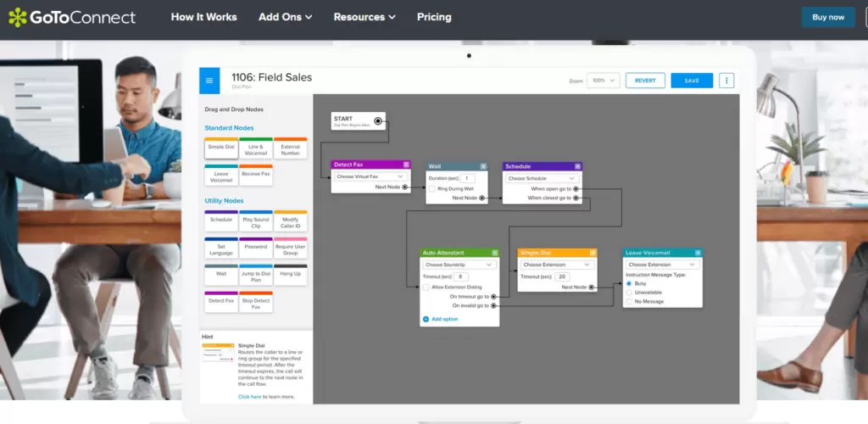The image size is (868, 424).
Task: Click the Add option link
Action: pyautogui.click(x=445, y=320)
